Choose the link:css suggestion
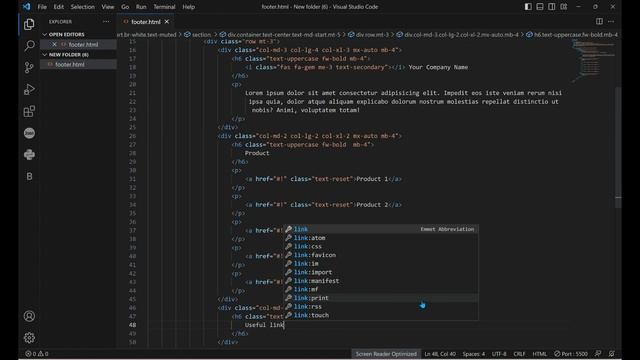This screenshot has width=640, height=360. 381,247
